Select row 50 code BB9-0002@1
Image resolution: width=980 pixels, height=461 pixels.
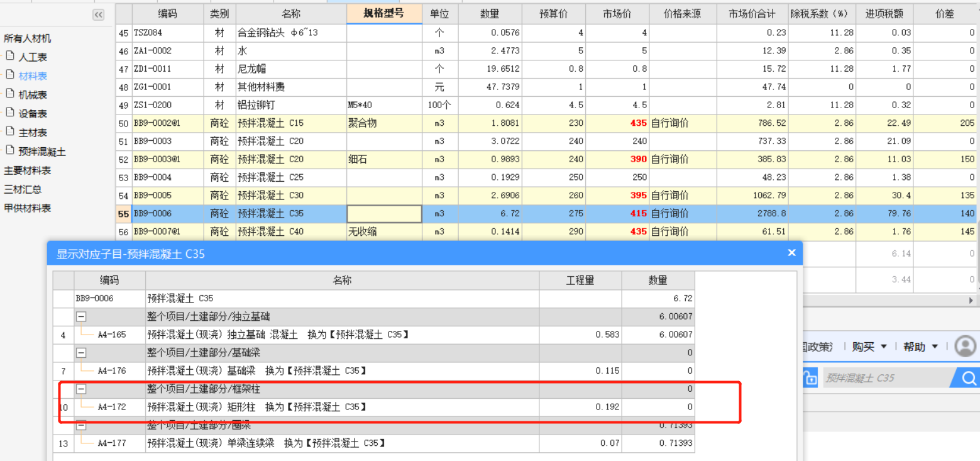(x=168, y=123)
